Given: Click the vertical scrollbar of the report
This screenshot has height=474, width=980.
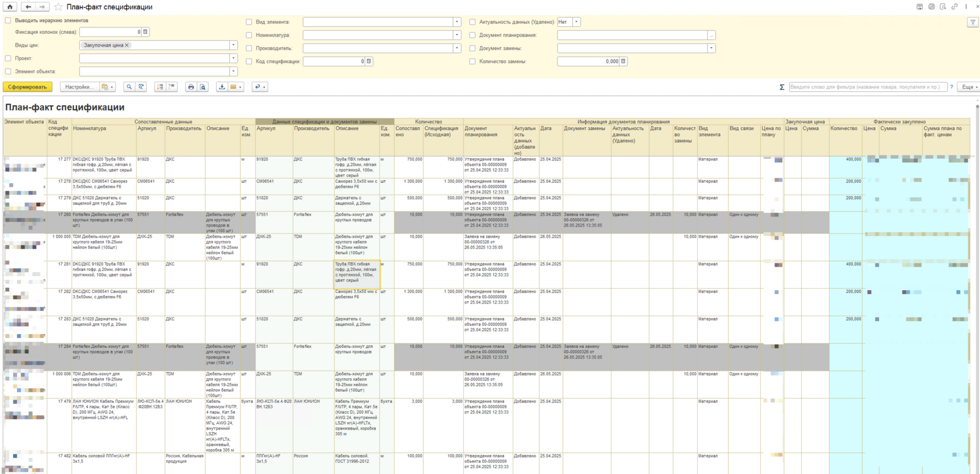Looking at the screenshot, I should point(977,286).
